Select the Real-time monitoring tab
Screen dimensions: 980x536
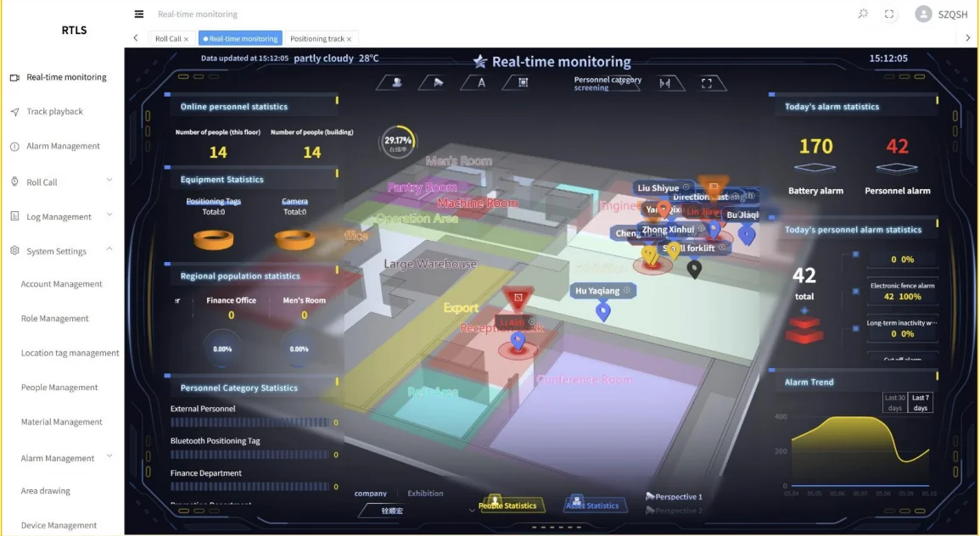241,39
